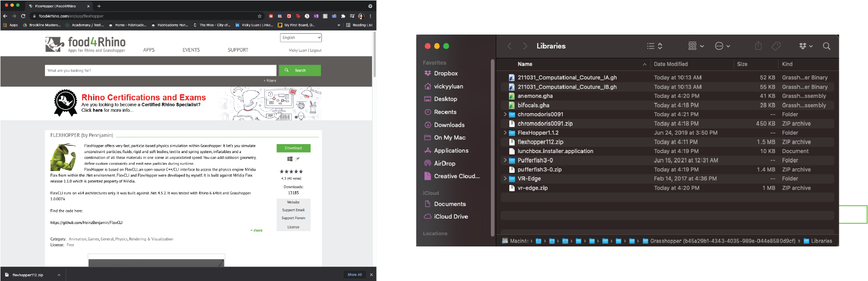Image resolution: width=868 pixels, height=281 pixels.
Task: Open the Chrome three-dot menu
Action: point(370,16)
